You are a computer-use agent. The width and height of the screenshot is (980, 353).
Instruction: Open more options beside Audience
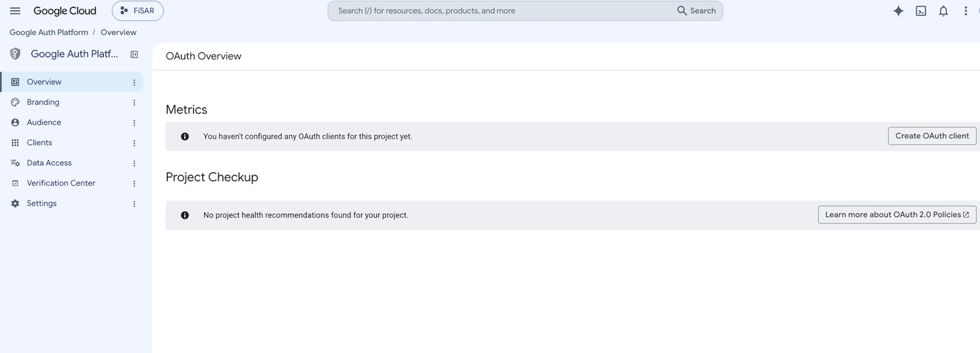click(x=134, y=123)
